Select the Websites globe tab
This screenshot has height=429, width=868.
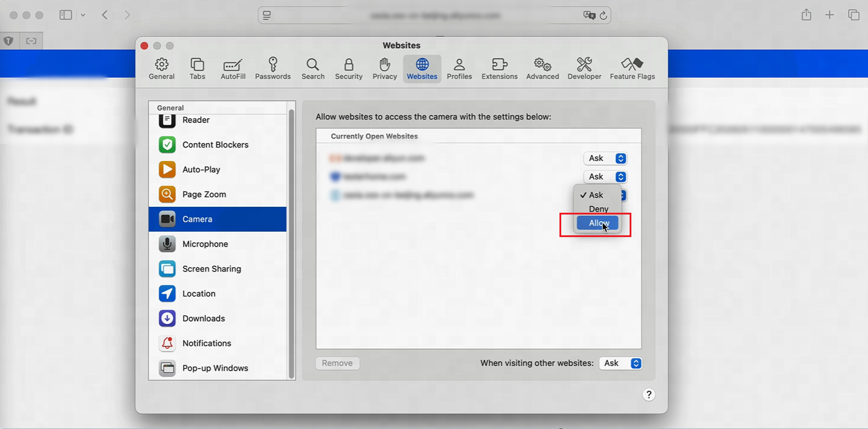pos(422,69)
